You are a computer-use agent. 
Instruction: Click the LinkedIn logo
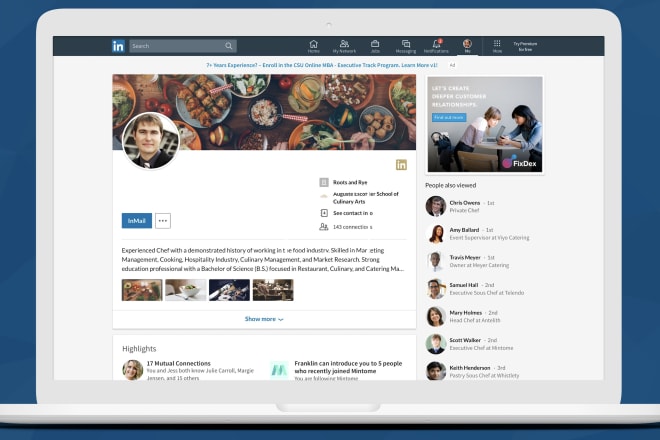pos(118,46)
